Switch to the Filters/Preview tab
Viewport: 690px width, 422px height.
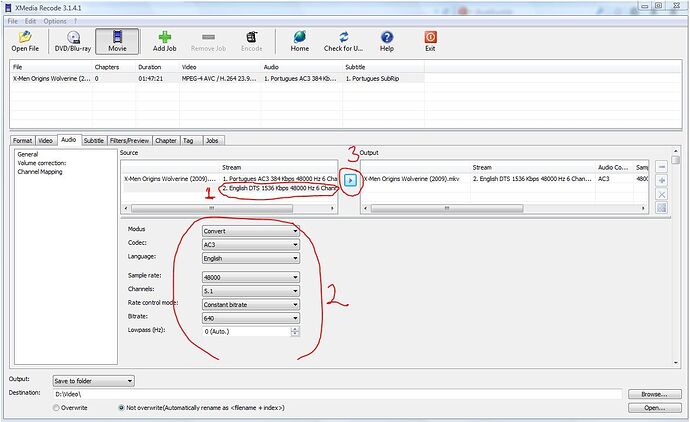(129, 140)
